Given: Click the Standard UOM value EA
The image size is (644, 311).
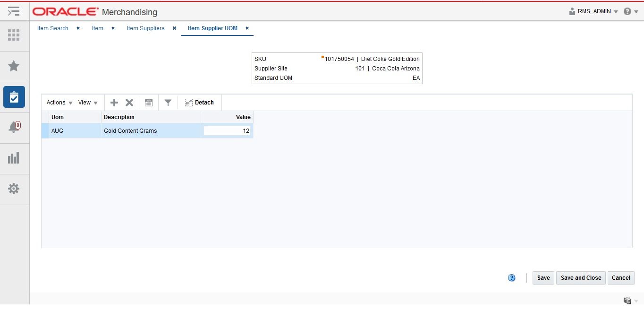Looking at the screenshot, I should pos(416,78).
